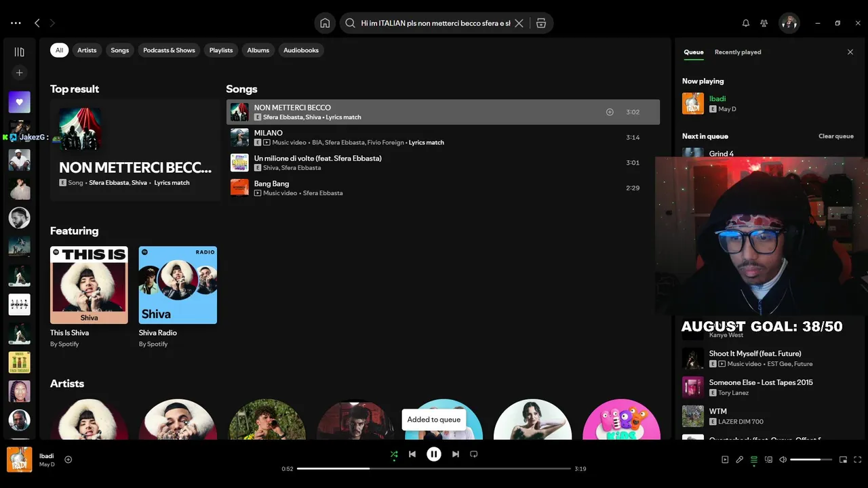Filter results by Audiobooks
The height and width of the screenshot is (488, 868).
pyautogui.click(x=301, y=50)
